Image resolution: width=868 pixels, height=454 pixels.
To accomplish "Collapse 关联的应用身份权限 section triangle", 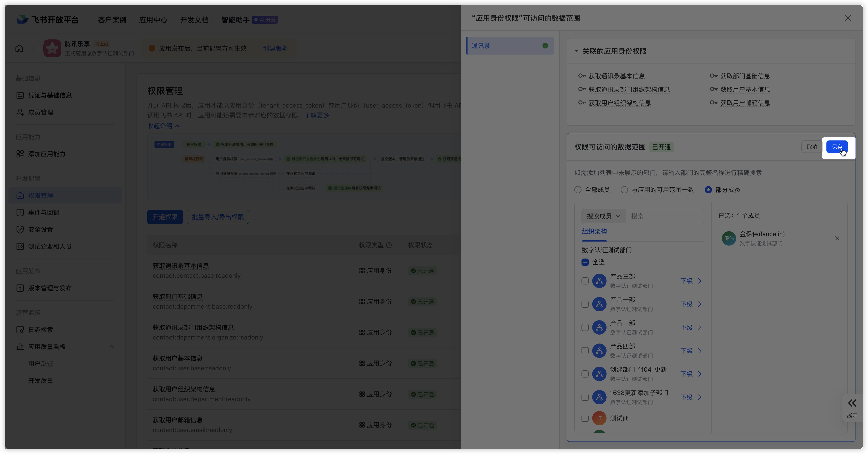I will point(577,51).
